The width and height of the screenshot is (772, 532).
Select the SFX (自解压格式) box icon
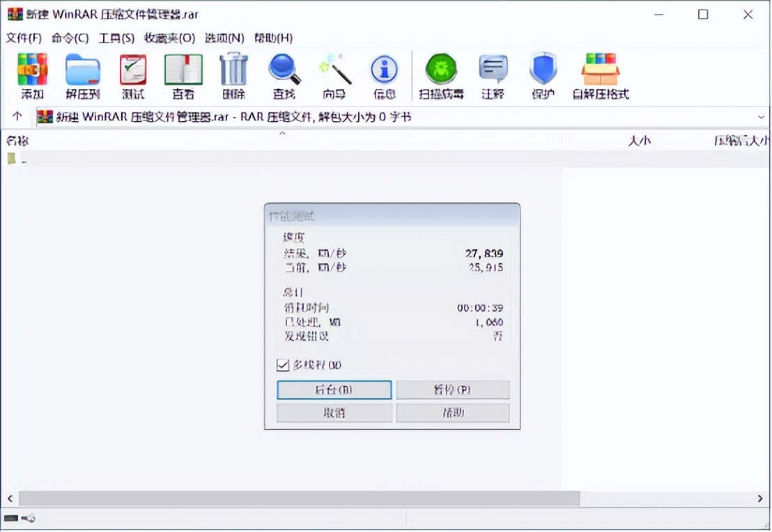pyautogui.click(x=599, y=70)
